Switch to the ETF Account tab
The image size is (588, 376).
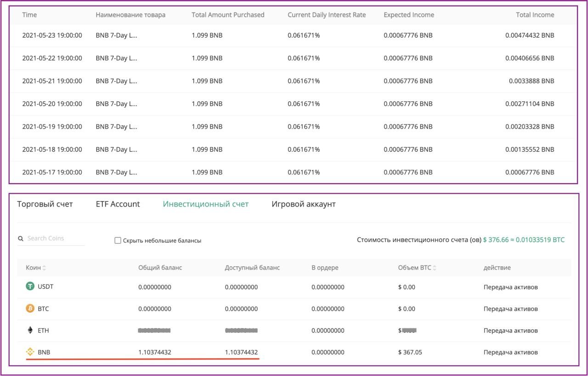(118, 204)
